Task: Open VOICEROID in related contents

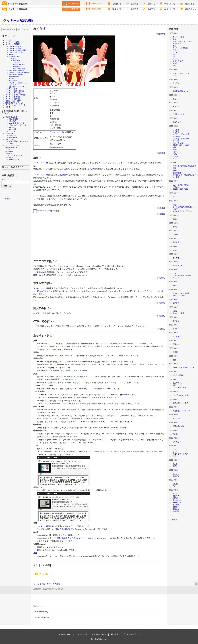Action: pyautogui.click(x=14, y=160)
